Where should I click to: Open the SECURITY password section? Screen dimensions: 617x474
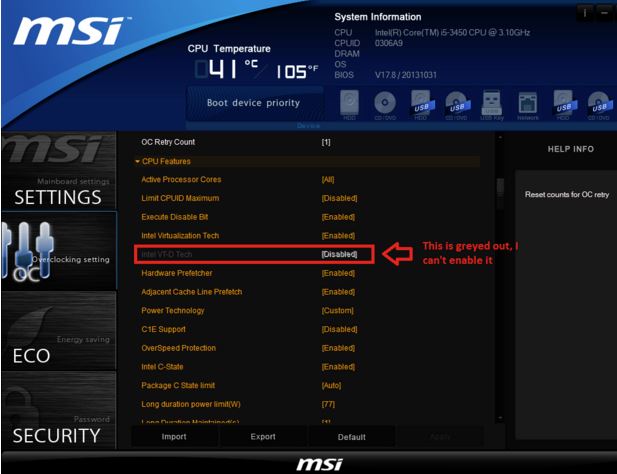(59, 411)
